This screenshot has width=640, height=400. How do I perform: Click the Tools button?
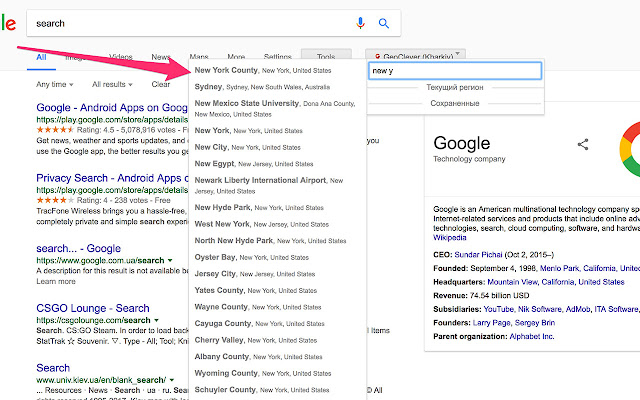coord(326,56)
